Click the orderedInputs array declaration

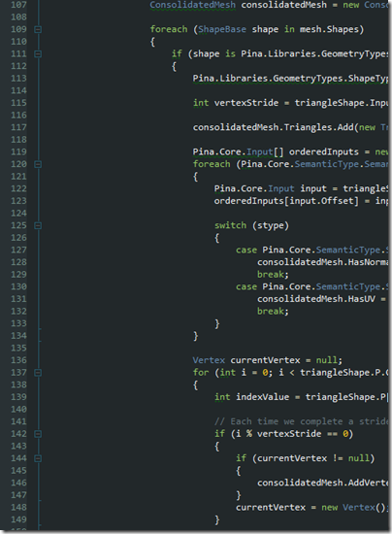pos(324,151)
